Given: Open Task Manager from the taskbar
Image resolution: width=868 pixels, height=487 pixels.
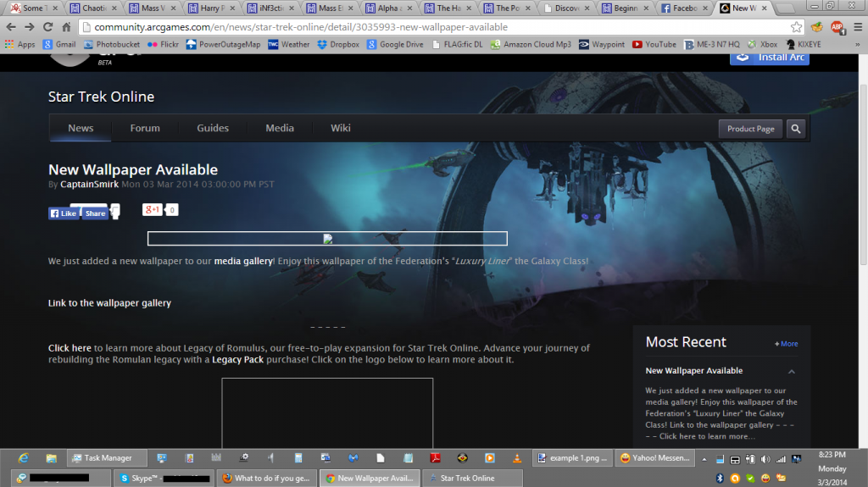Looking at the screenshot, I should click(108, 458).
